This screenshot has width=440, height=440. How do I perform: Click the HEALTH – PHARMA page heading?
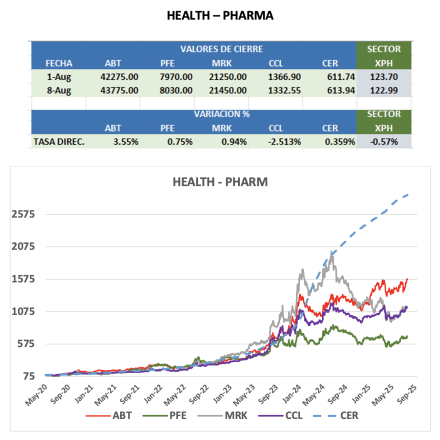pos(220,16)
